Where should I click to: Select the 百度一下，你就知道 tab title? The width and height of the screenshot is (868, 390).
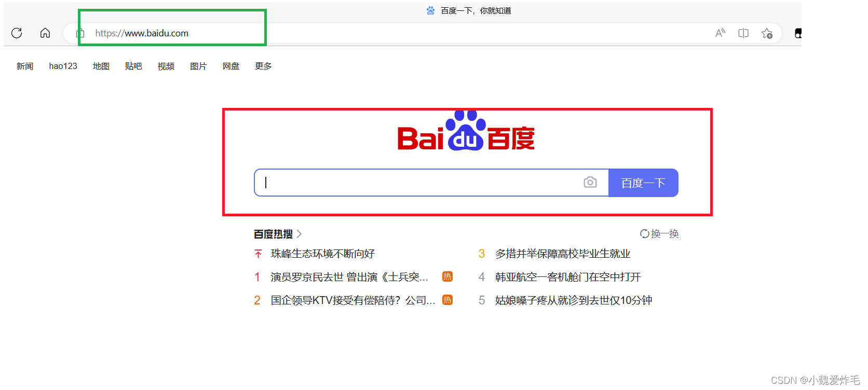[x=476, y=10]
